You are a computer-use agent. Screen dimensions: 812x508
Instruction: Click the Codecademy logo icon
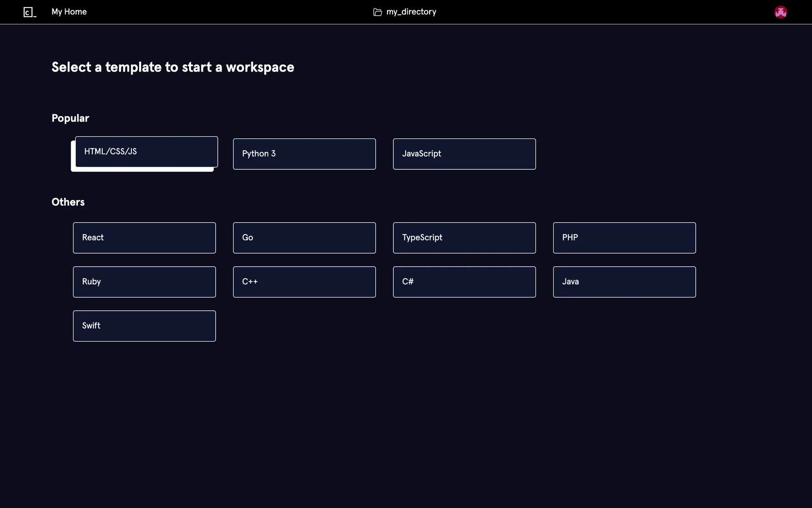coord(30,12)
